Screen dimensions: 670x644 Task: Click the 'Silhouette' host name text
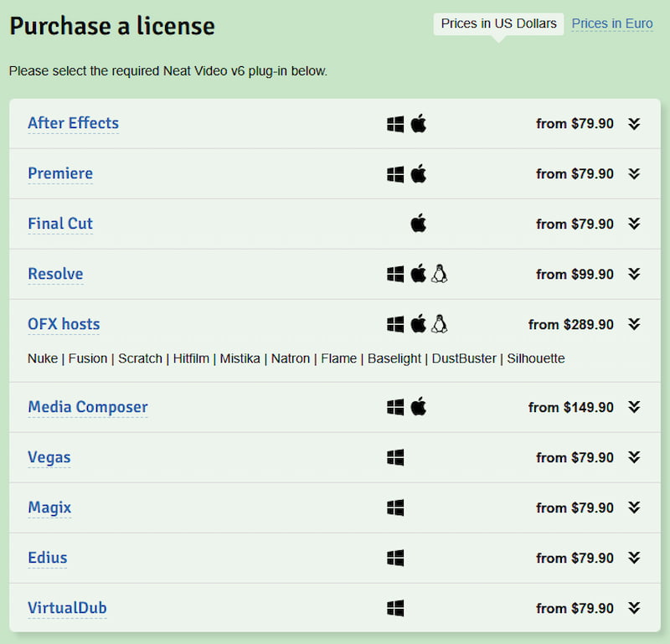tap(536, 358)
